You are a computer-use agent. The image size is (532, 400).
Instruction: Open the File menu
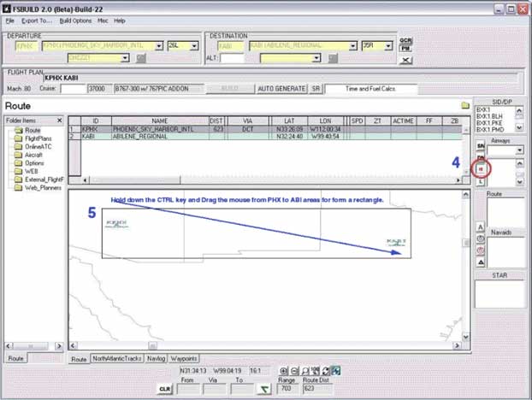pyautogui.click(x=10, y=21)
